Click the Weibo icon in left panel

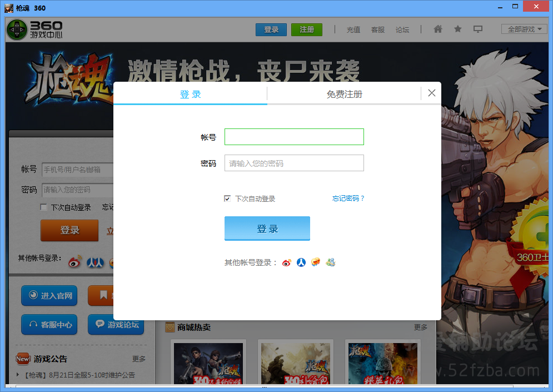pos(75,262)
